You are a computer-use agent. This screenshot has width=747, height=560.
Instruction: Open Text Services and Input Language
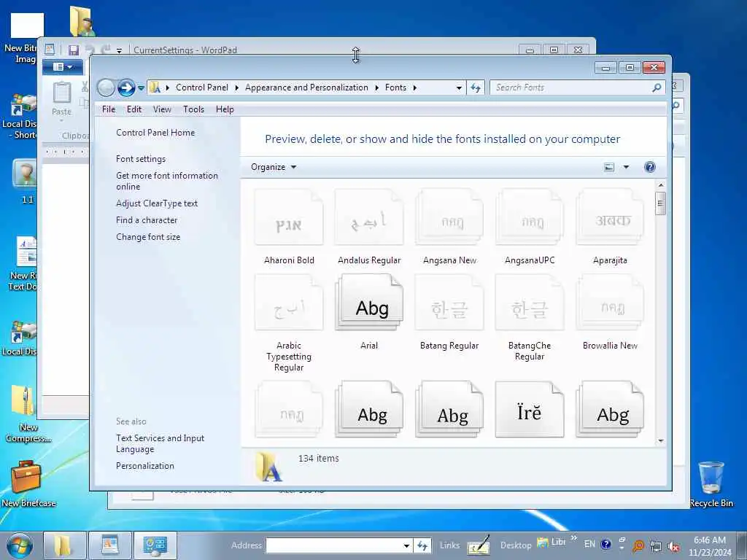point(160,443)
